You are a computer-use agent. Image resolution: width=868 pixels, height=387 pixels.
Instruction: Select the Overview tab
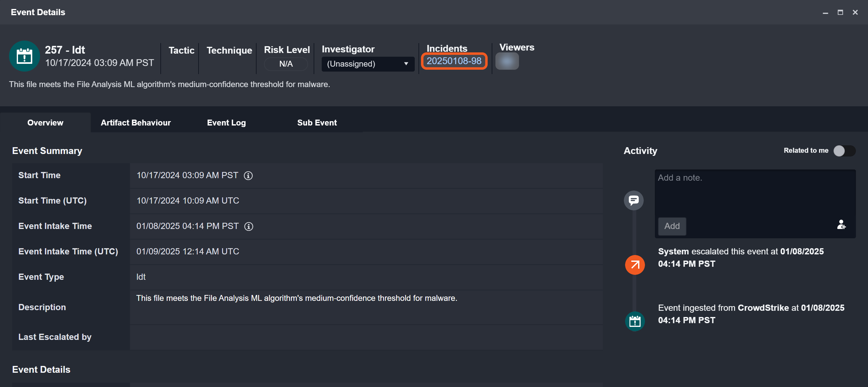(x=45, y=123)
